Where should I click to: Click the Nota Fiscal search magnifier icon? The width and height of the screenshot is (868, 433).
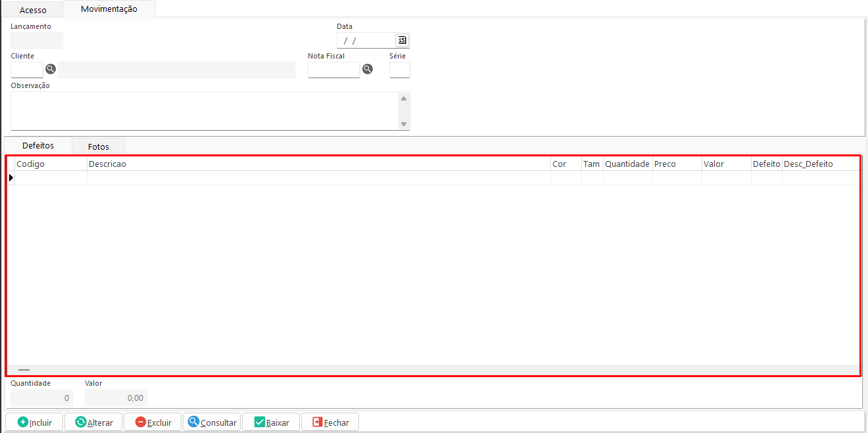(x=368, y=69)
